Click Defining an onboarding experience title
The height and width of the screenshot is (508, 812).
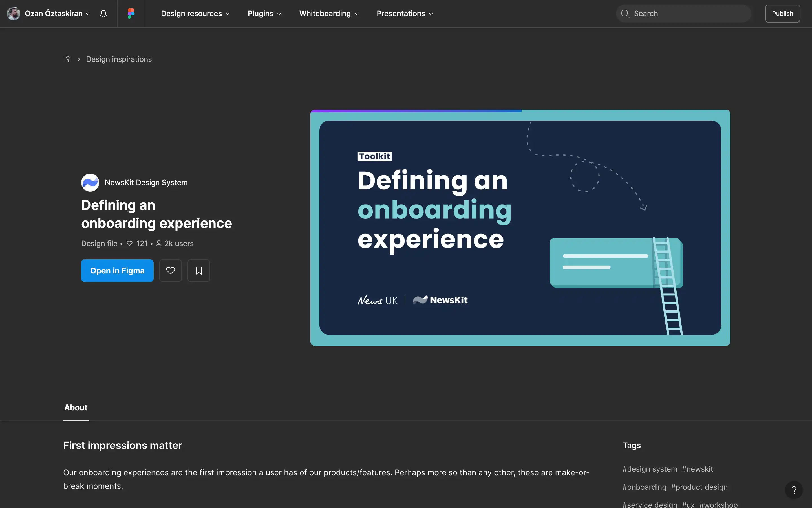tap(156, 214)
